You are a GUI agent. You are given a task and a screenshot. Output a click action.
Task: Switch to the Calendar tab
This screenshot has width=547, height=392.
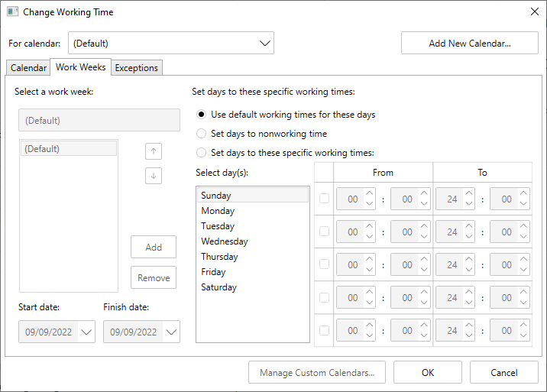[x=28, y=68]
